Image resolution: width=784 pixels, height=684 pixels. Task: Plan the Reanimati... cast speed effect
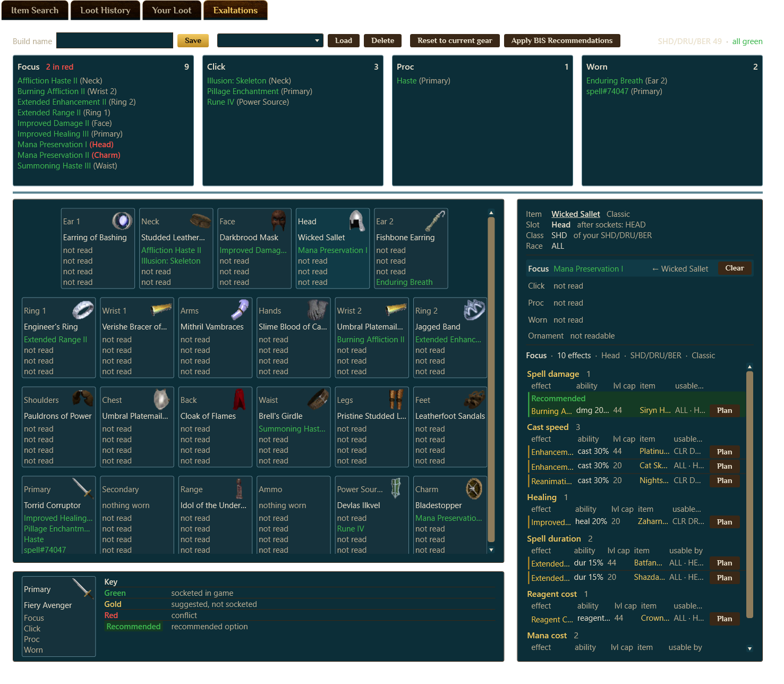[725, 480]
